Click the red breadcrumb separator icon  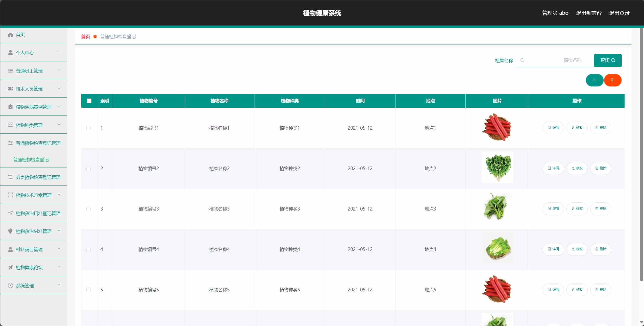point(95,37)
